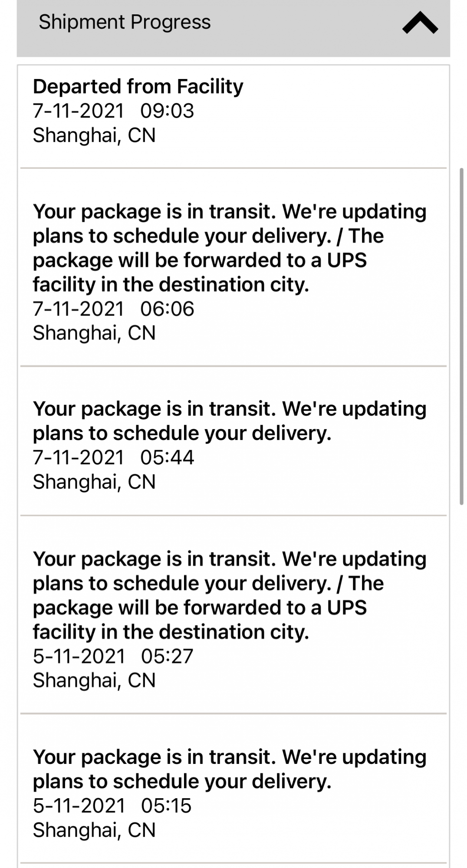Click Shanghai, CN under the 05:27 entry
Screen dimensions: 467x868
94,680
